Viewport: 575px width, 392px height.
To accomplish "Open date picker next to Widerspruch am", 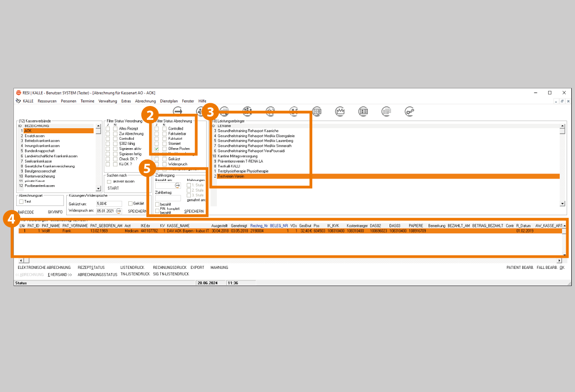I will click(x=119, y=211).
